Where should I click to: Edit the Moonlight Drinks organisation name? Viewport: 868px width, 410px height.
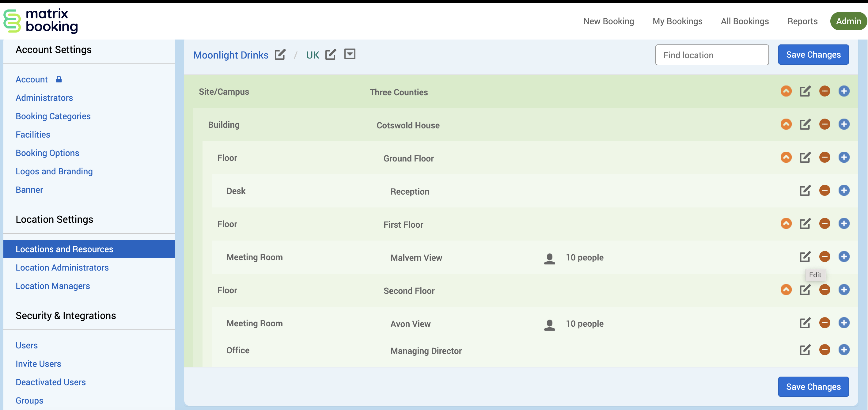point(280,55)
